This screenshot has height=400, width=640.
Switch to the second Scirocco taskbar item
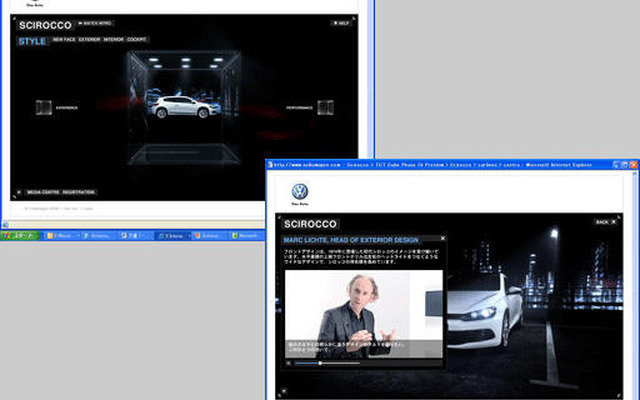tap(98, 236)
